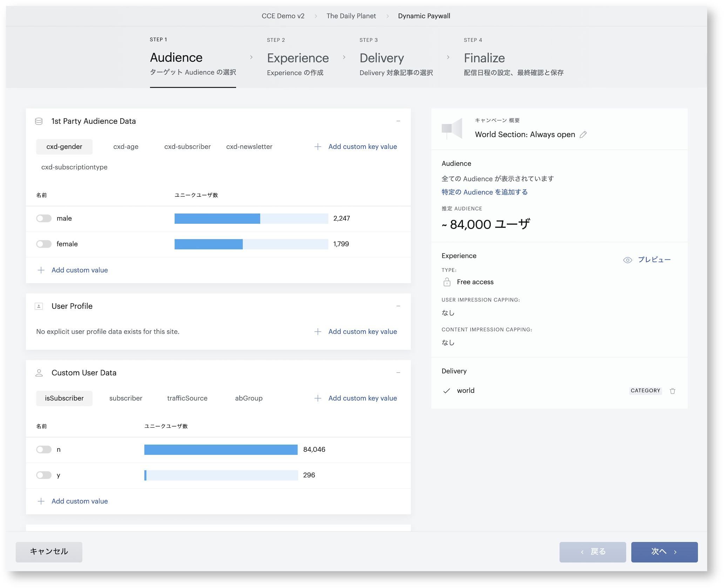
Task: Toggle the male audience switch
Action: pos(44,218)
